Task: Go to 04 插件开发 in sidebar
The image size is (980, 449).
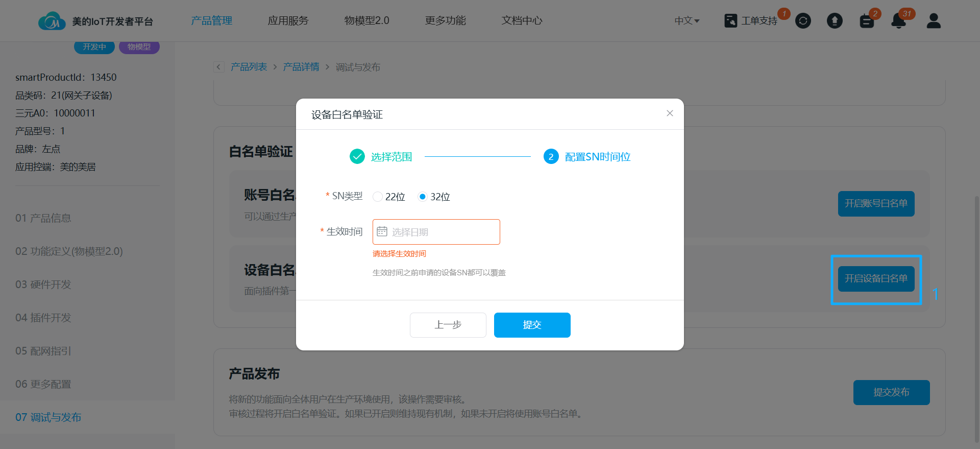Action: [43, 318]
